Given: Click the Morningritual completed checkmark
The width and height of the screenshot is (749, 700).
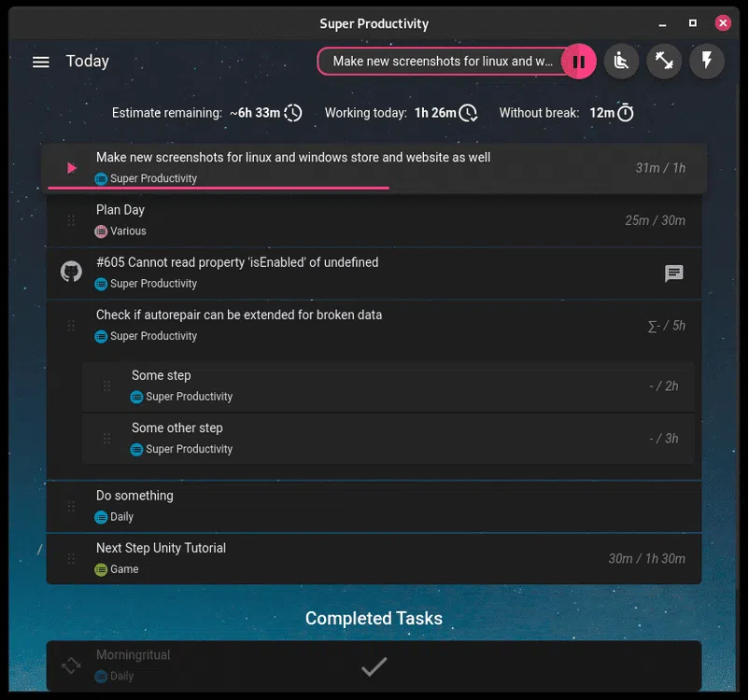Looking at the screenshot, I should [x=374, y=665].
